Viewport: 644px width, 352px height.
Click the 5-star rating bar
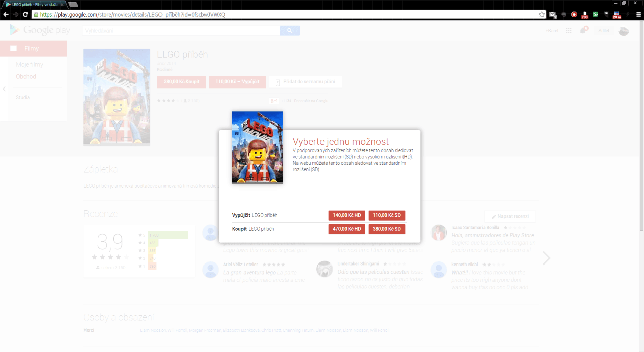168,235
